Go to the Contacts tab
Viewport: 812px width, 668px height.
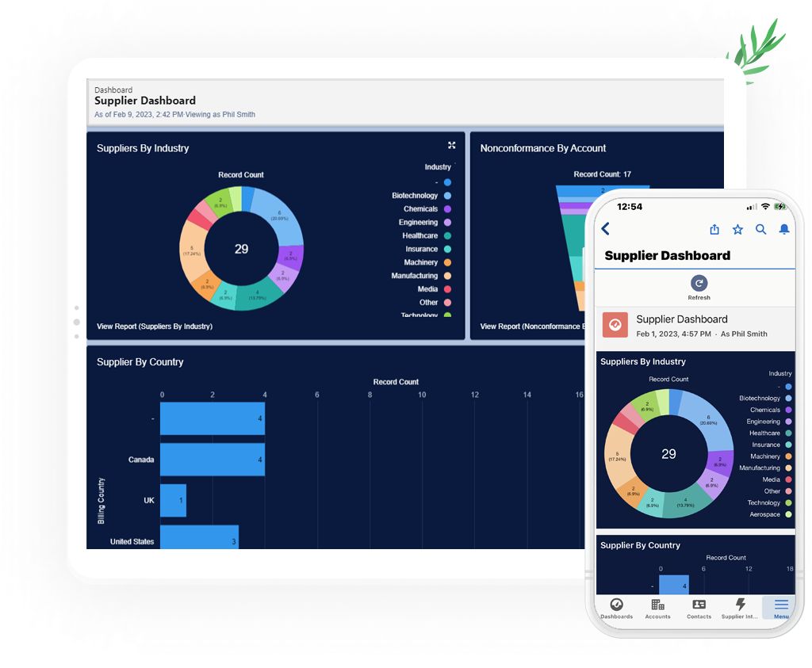pyautogui.click(x=699, y=608)
